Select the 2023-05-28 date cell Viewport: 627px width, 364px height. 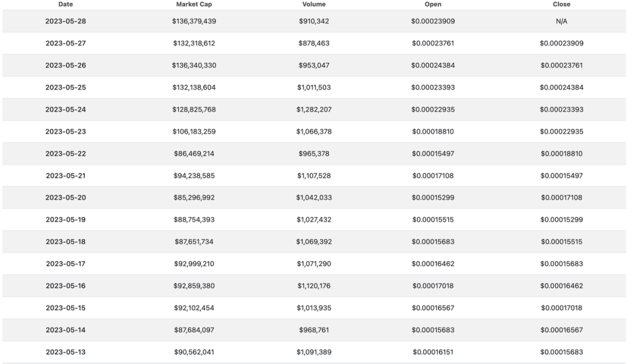point(66,21)
